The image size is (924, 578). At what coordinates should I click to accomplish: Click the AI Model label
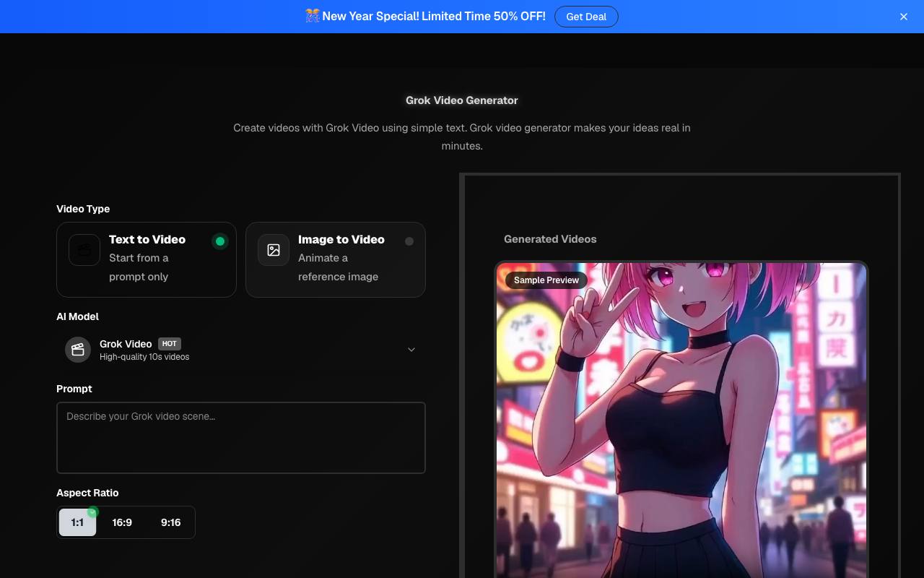[77, 316]
